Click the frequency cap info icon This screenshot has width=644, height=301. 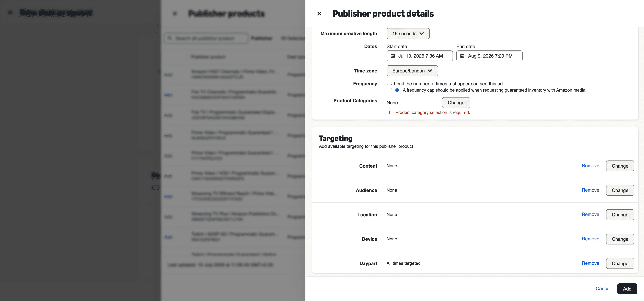click(397, 90)
